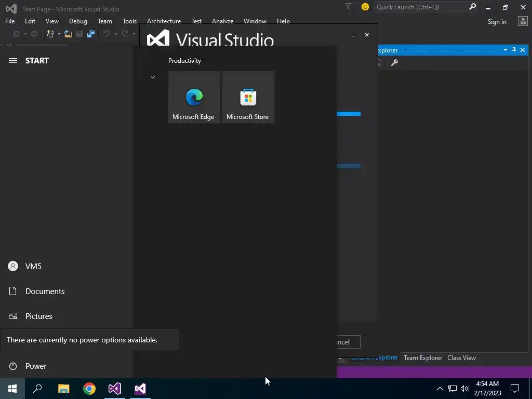Click the Navigate Forward arrow icon

coord(34,34)
